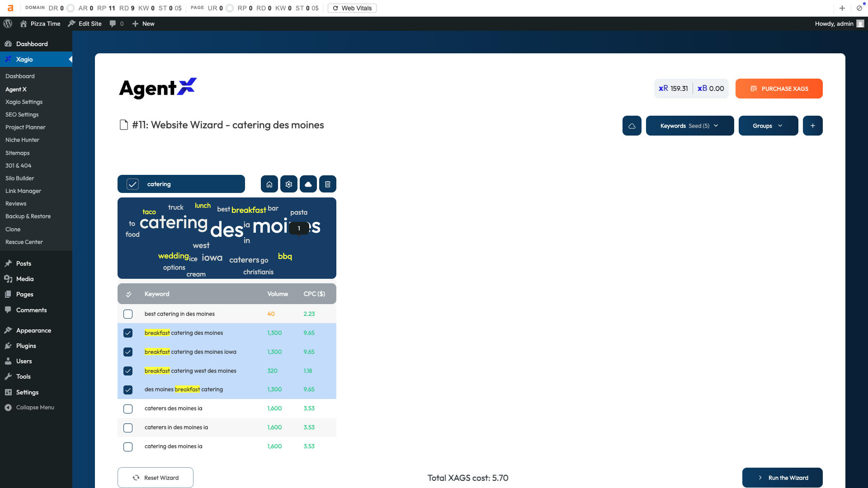
Task: Click admin avatar icon
Action: 860,23
